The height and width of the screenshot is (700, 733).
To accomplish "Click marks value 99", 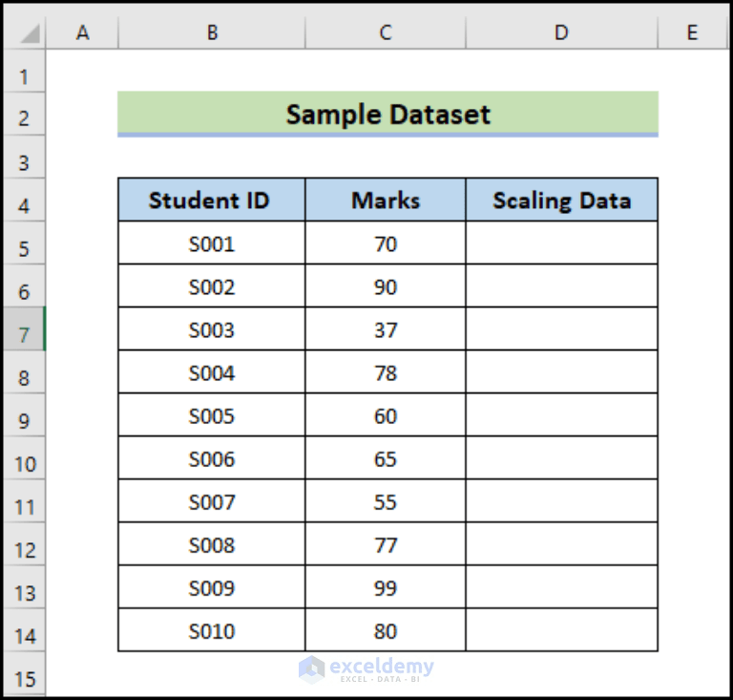I will 386,587.
